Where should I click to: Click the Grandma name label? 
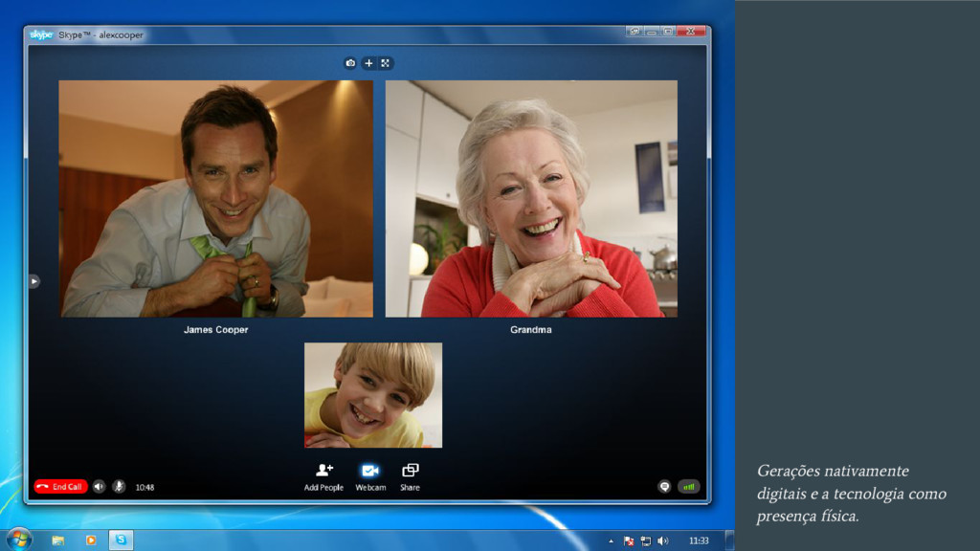pos(530,330)
